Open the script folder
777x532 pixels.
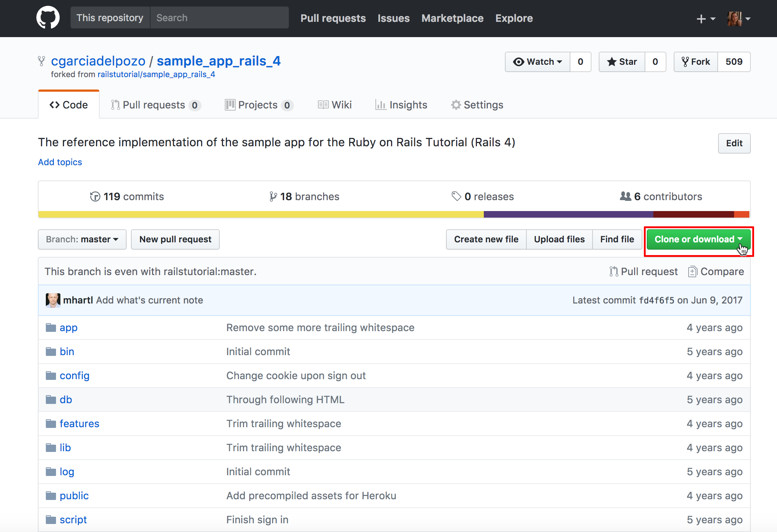73,520
